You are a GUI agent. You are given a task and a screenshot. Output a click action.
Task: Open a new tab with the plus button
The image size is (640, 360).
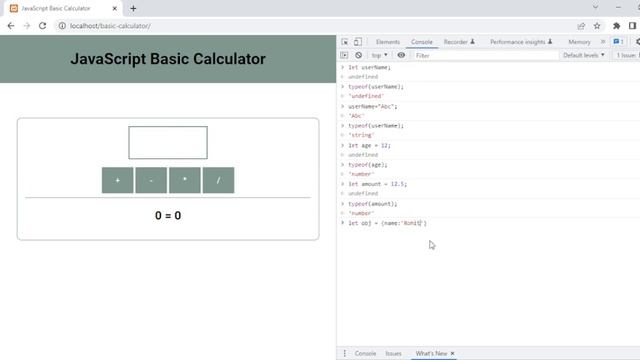[x=133, y=8]
